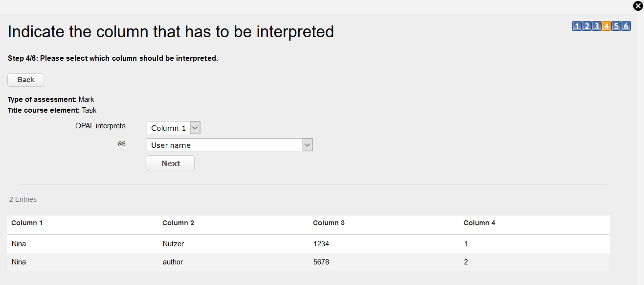The image size is (644, 285).
Task: Click wizard step 5 indicator
Action: pyautogui.click(x=616, y=26)
